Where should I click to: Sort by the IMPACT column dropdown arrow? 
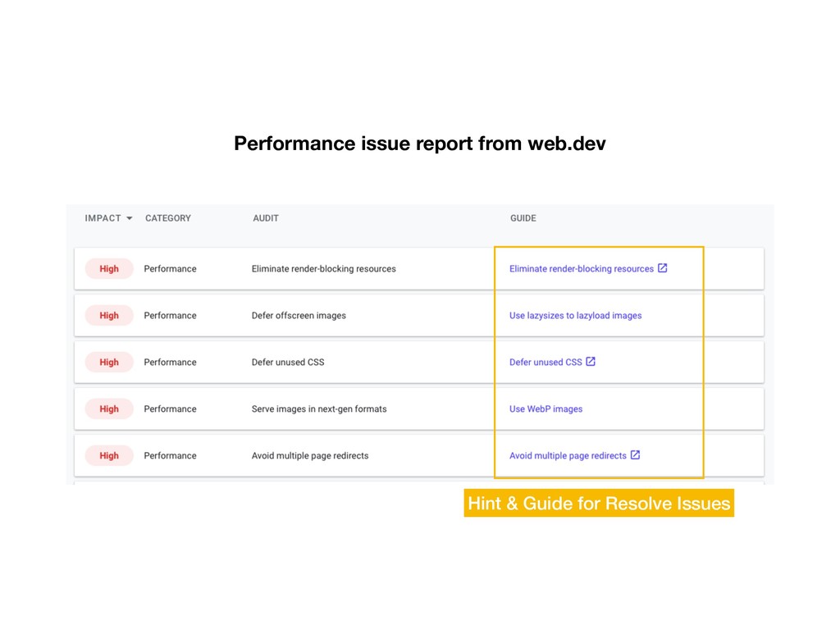(129, 218)
